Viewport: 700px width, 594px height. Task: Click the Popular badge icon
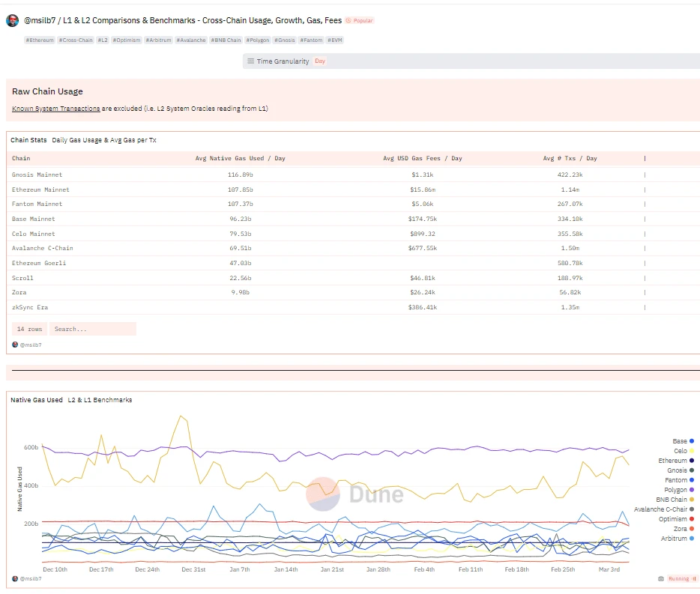pyautogui.click(x=349, y=21)
